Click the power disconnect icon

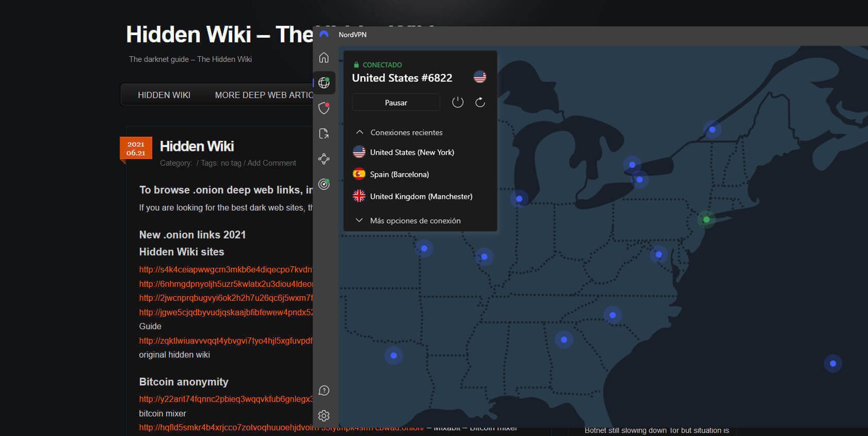(x=458, y=102)
